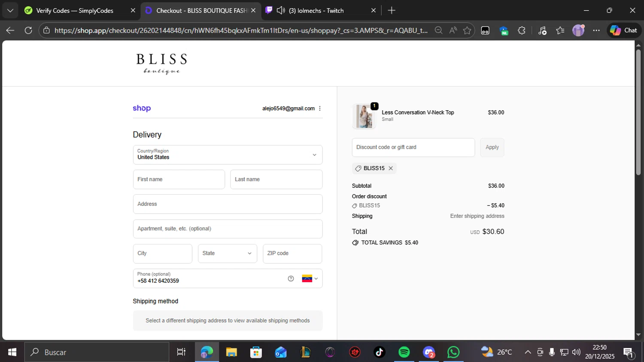Viewport: 644px width, 362px height.
Task: Click the BLISS boutique logo
Action: coord(161,63)
